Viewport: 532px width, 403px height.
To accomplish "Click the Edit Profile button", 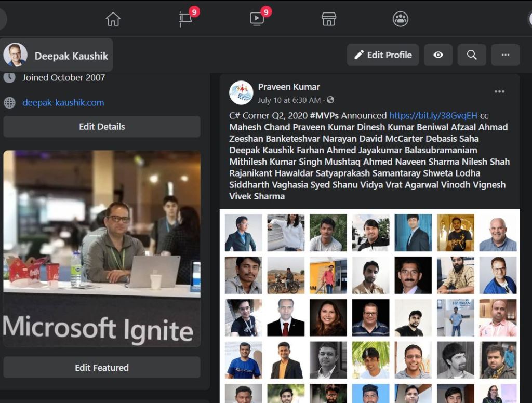I will pyautogui.click(x=383, y=55).
